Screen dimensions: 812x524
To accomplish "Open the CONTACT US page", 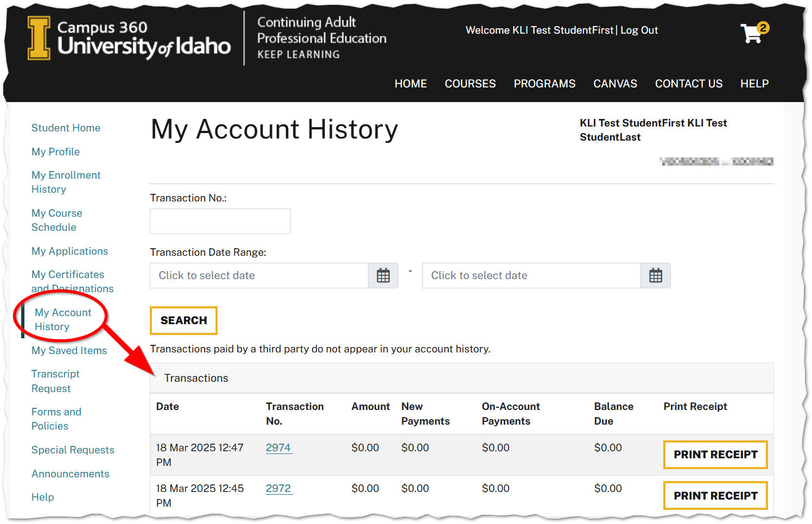I will [x=689, y=84].
